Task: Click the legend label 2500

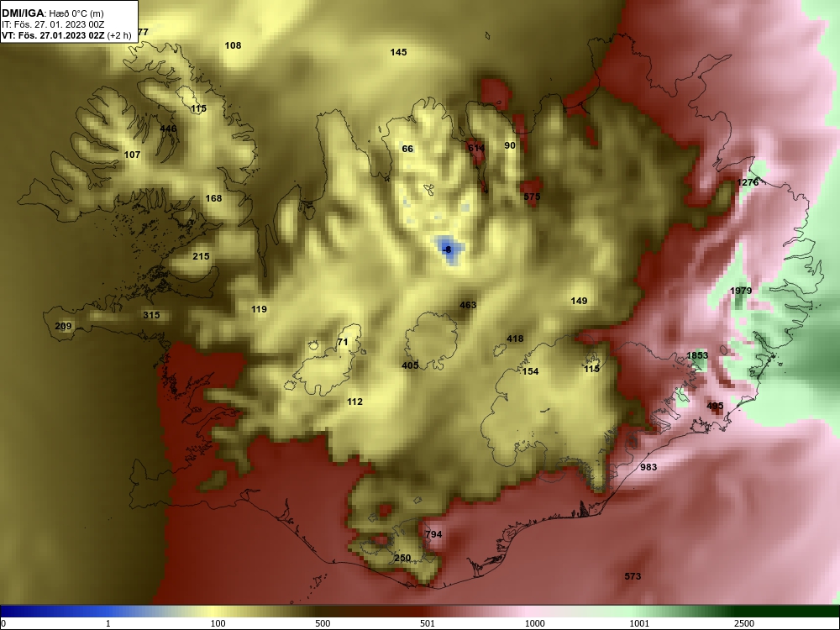Action: pyautogui.click(x=744, y=623)
